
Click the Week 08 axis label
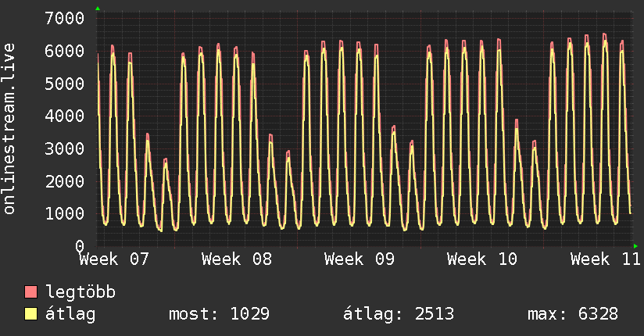point(237,259)
